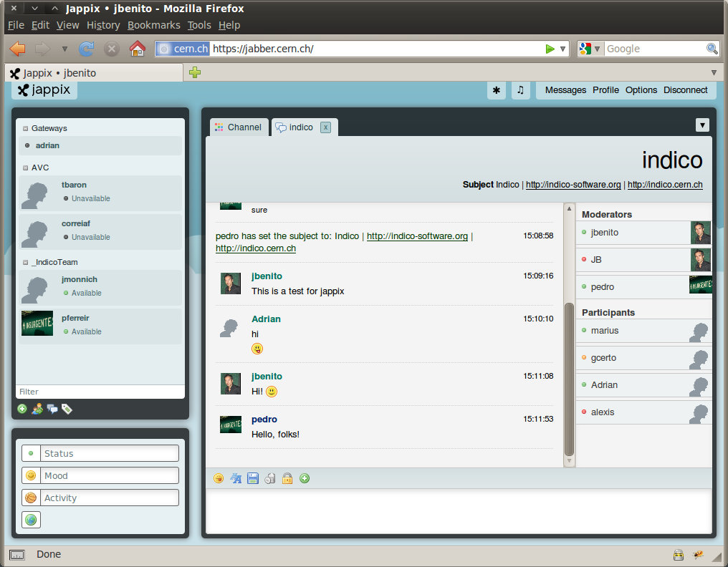
Task: Collapse the Gateways group
Action: 26,129
